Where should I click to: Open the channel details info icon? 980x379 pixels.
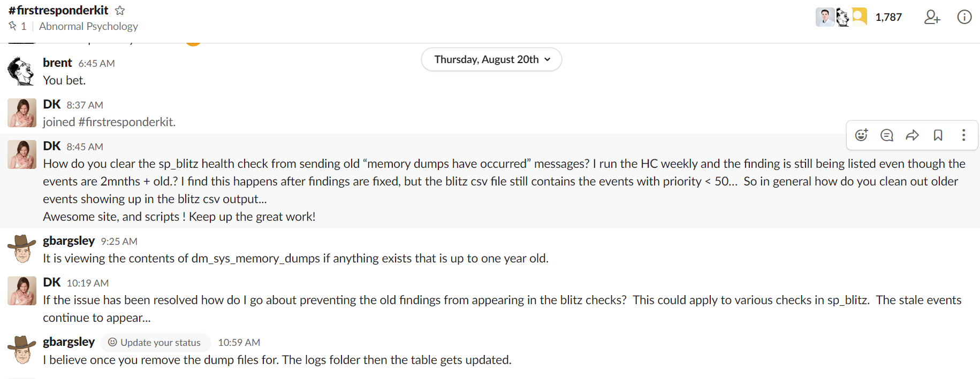click(964, 17)
